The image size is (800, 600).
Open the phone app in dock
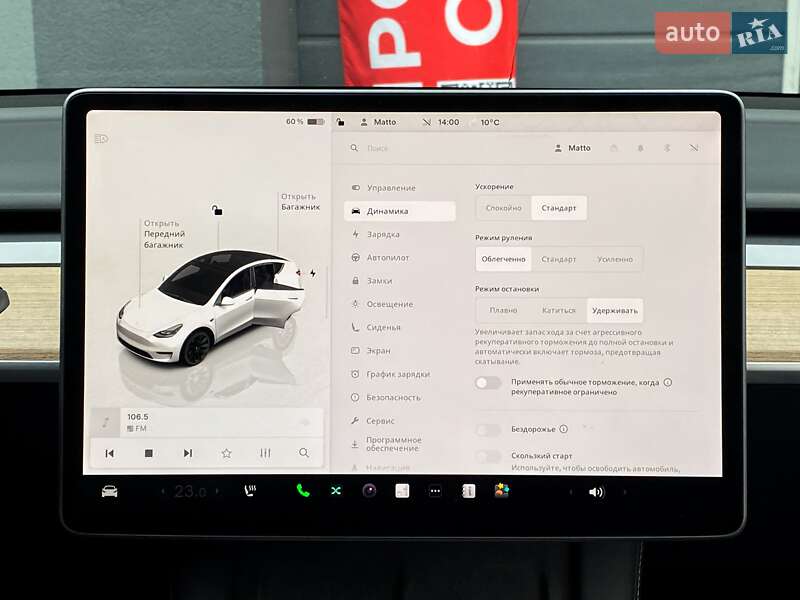[x=303, y=491]
